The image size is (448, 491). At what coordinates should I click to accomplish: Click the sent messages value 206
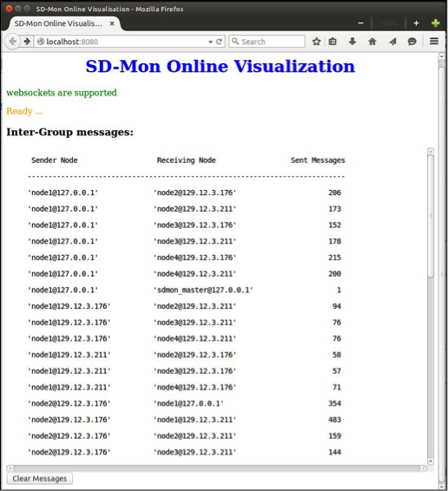click(334, 193)
